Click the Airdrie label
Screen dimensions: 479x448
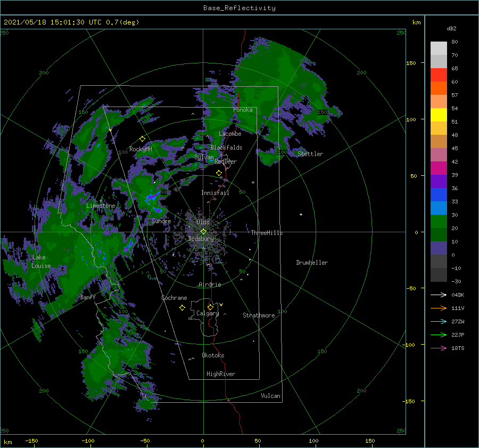(210, 284)
